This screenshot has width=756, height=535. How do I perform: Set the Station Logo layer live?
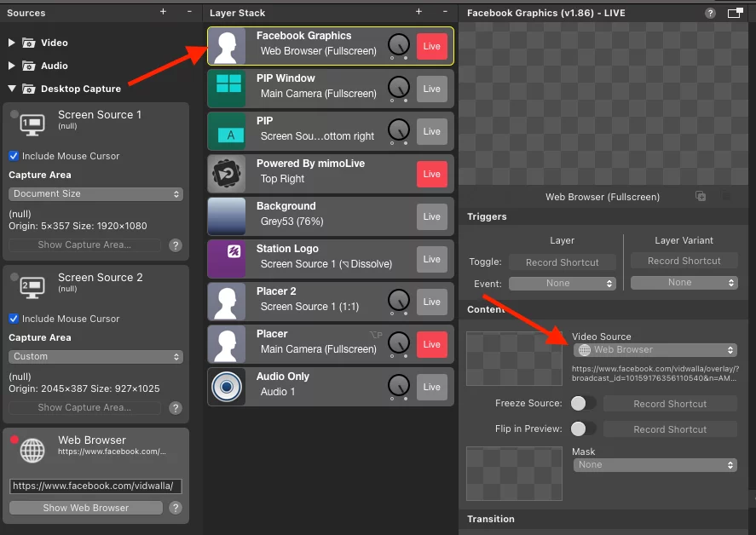432,259
